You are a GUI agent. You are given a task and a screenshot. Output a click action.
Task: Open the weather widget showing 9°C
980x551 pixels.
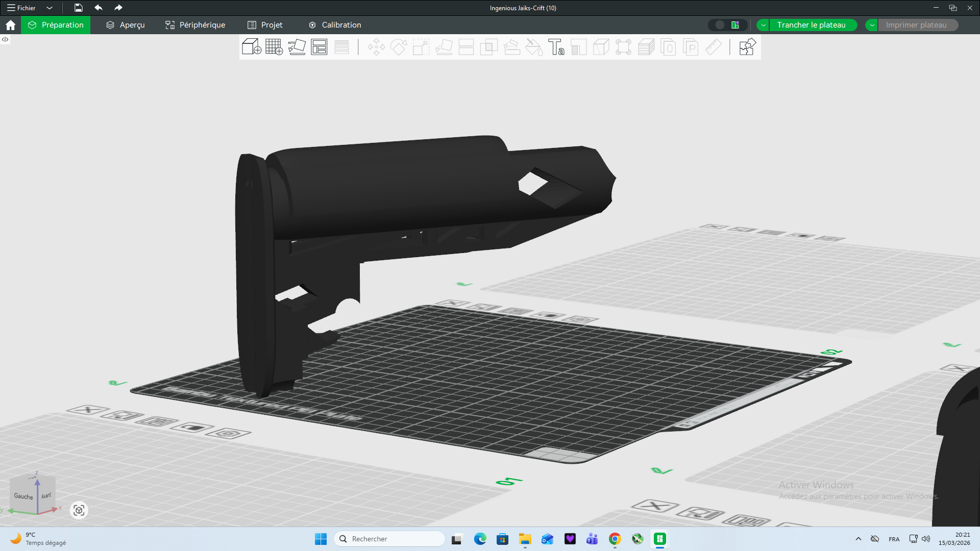click(39, 539)
